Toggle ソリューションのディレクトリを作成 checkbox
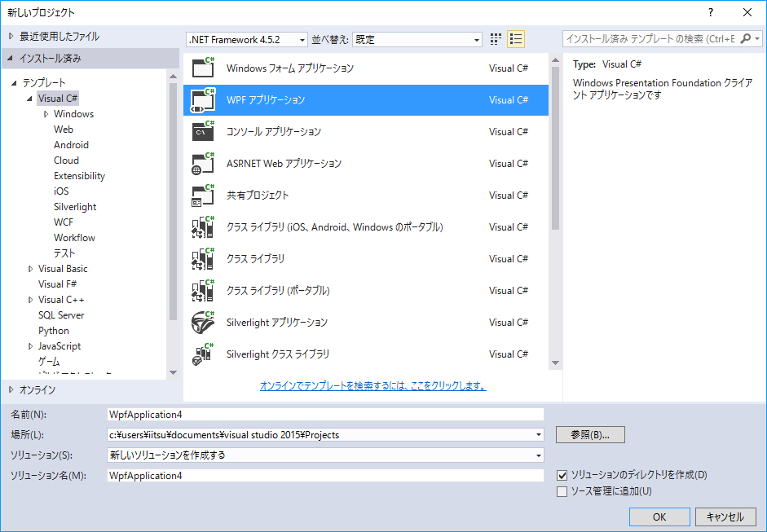The image size is (767, 532). click(x=562, y=475)
